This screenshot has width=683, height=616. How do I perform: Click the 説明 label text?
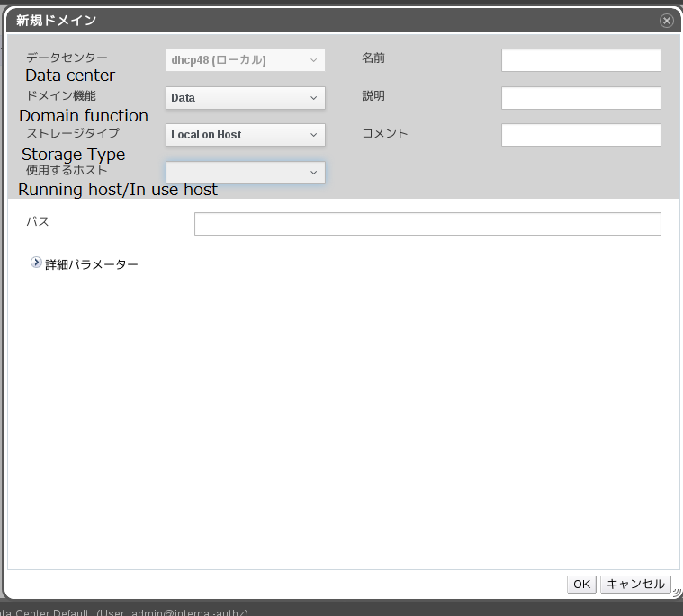373,96
